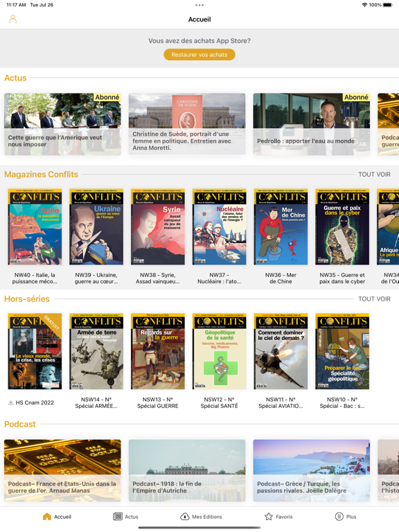Tap label NSW14 - N° Spécial ARMÉE...

96,402
